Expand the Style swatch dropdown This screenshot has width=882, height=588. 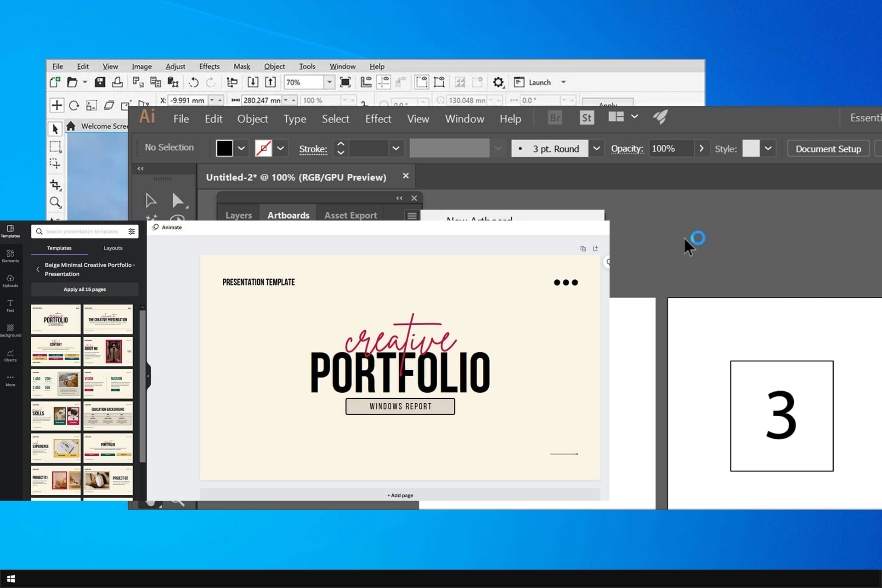click(768, 148)
